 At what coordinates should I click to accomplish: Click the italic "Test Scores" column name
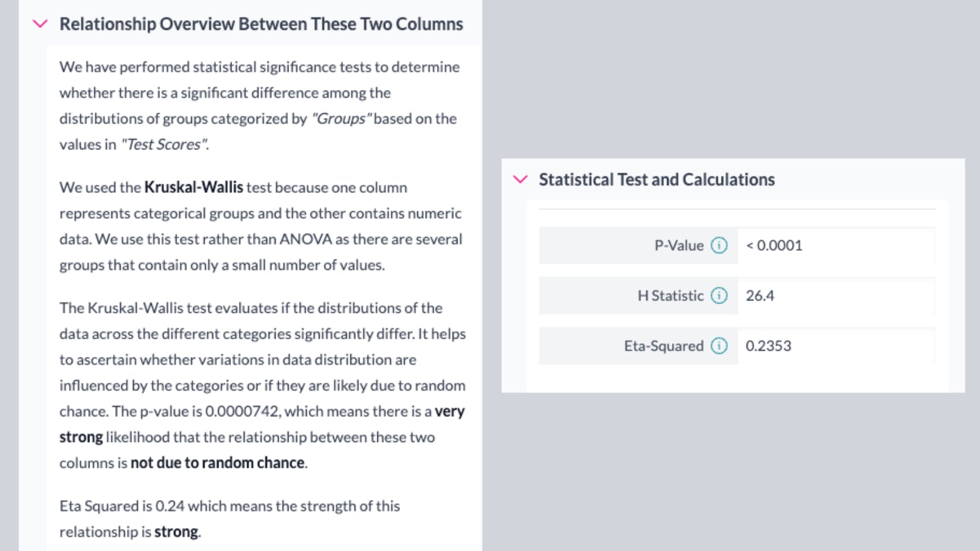pos(164,144)
